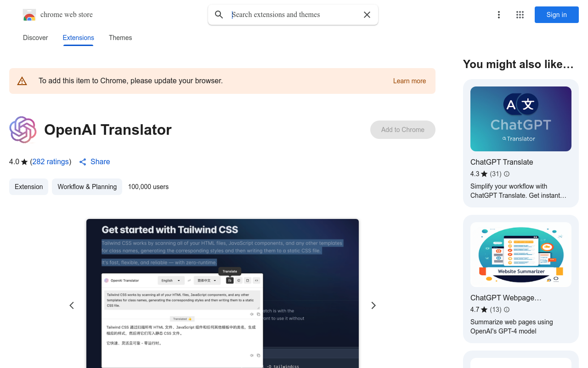
Task: Show previous screenshot with left arrow
Action: click(x=72, y=305)
